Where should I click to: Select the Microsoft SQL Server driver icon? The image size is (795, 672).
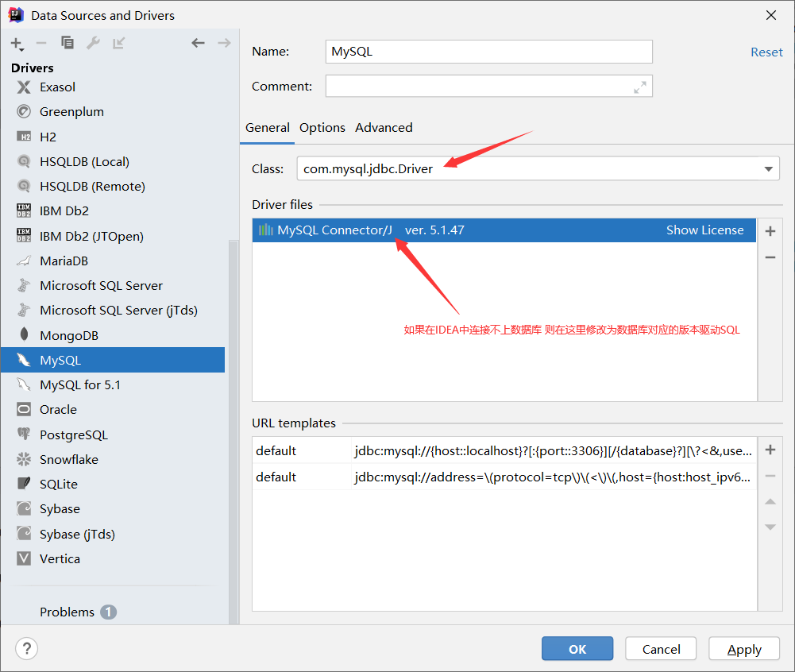click(x=24, y=285)
